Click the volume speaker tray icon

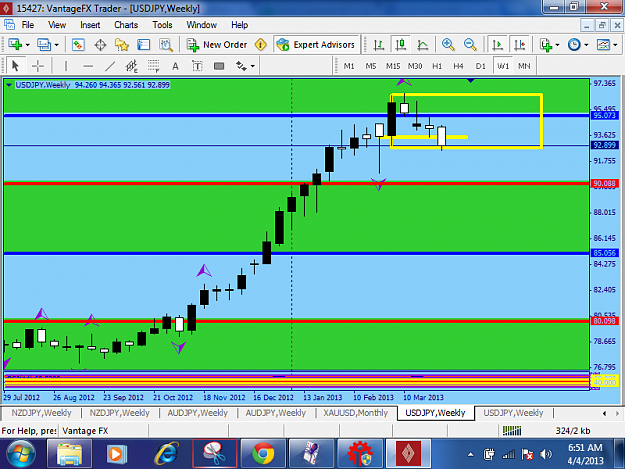coord(546,454)
